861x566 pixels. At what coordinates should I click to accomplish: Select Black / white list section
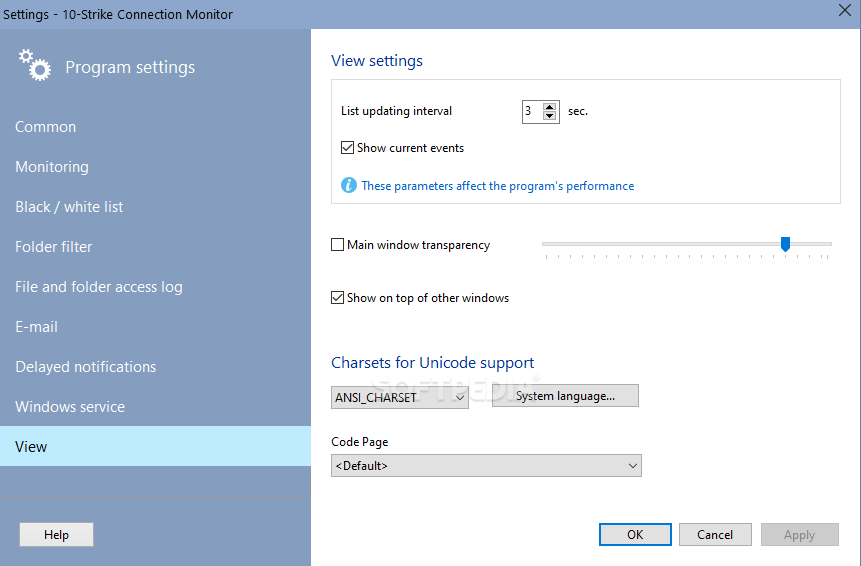tap(155, 207)
